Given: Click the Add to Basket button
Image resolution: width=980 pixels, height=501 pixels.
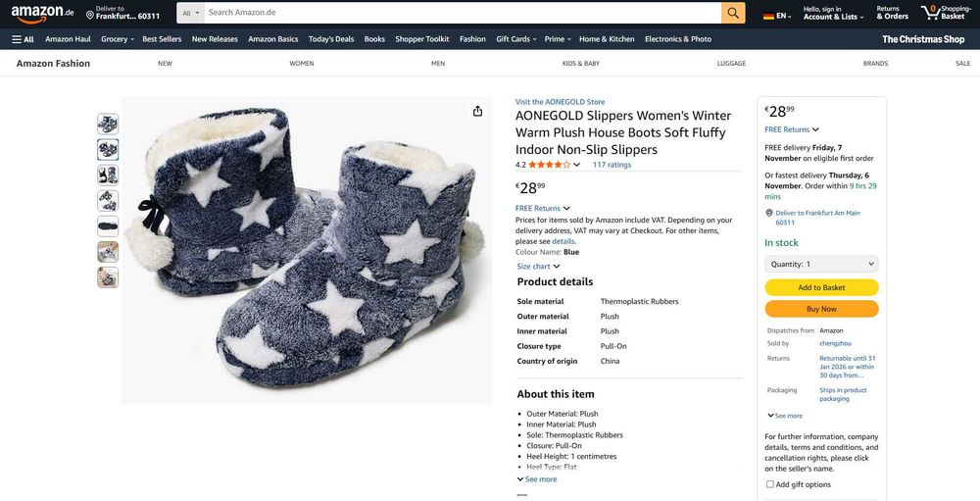Looking at the screenshot, I should point(821,287).
